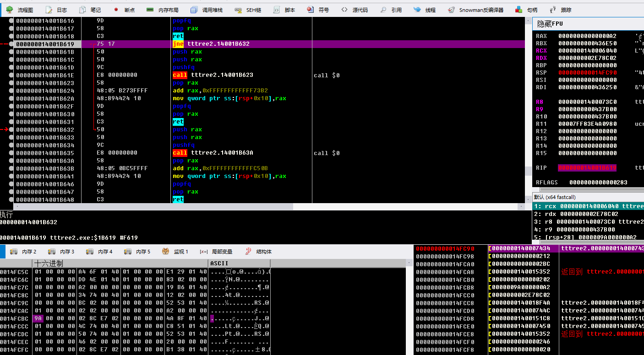Screen dimensions: 644x355
Task: Switch to the 日志 log tab
Action: (56, 10)
